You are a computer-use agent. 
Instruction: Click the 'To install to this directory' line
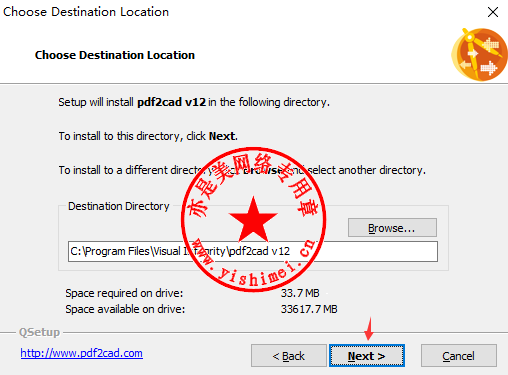[148, 136]
